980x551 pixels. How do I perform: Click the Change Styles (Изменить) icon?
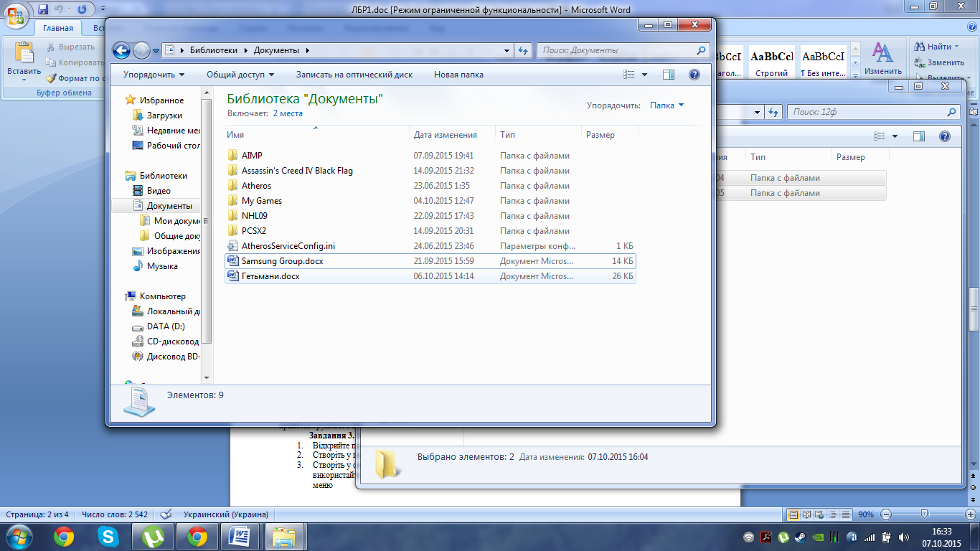(x=882, y=53)
